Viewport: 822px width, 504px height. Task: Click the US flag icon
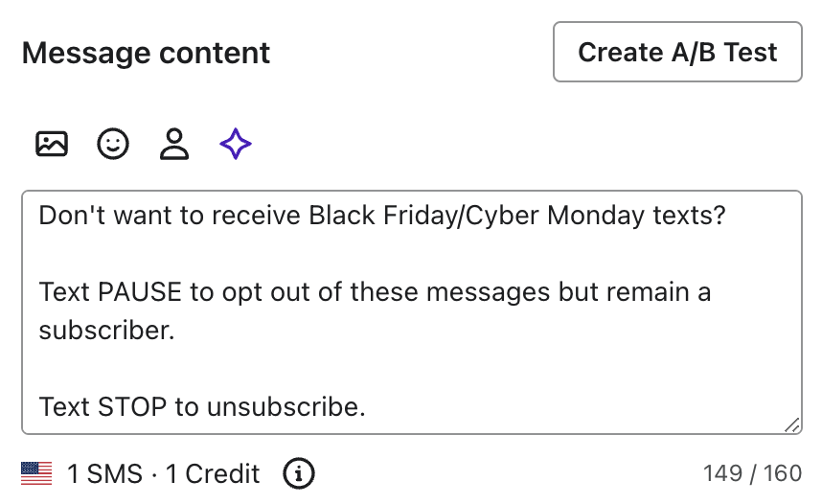[36, 472]
